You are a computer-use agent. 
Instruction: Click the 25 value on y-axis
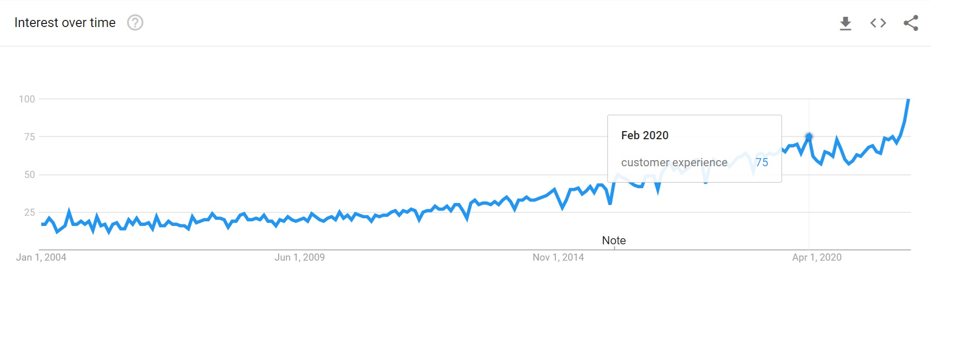[30, 212]
